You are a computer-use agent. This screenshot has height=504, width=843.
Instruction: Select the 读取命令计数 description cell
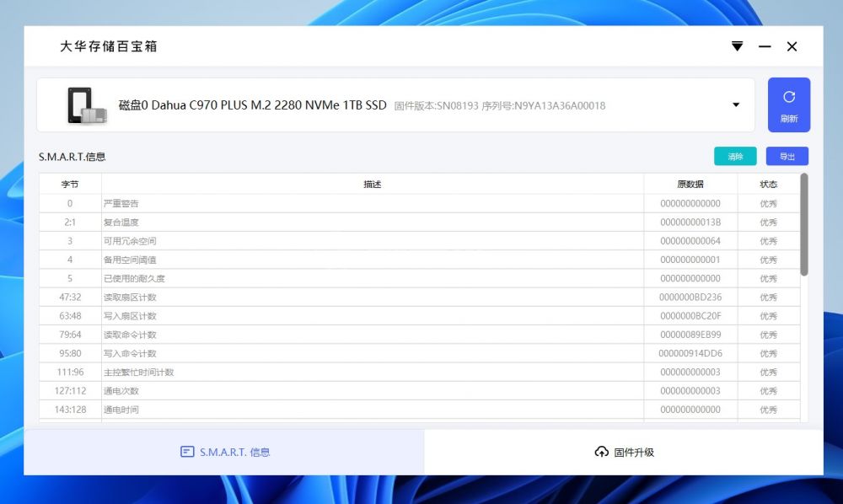[372, 335]
